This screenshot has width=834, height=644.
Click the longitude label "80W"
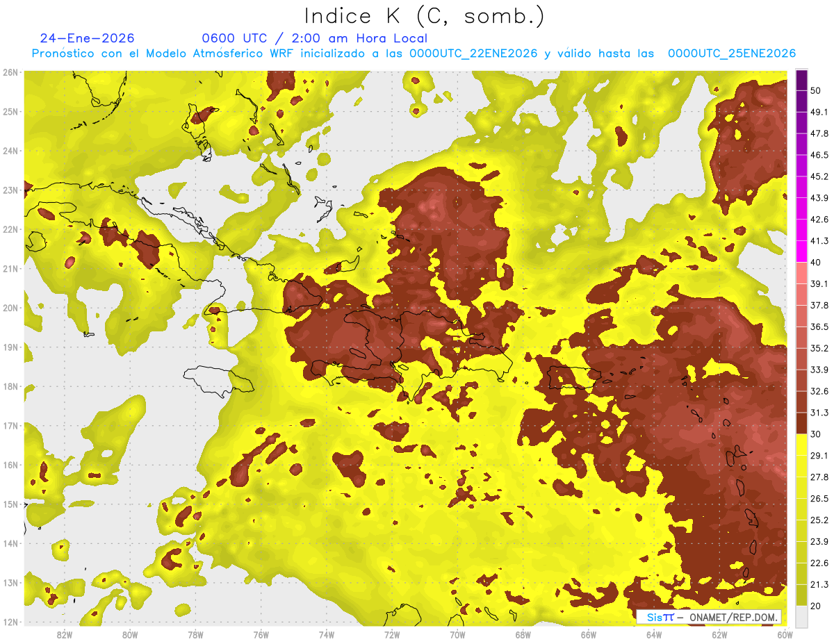(130, 635)
